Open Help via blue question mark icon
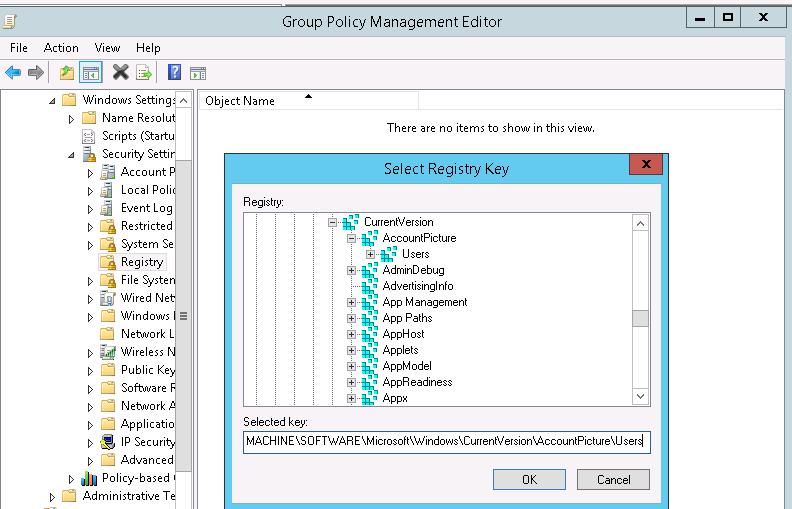The image size is (792, 509). click(x=174, y=72)
